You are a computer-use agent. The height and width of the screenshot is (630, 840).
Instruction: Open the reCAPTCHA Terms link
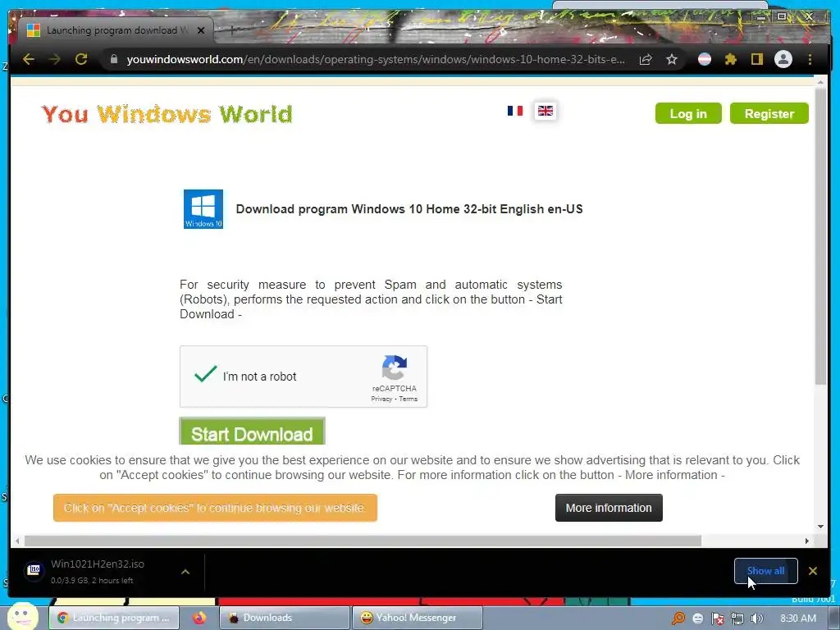[x=409, y=399]
